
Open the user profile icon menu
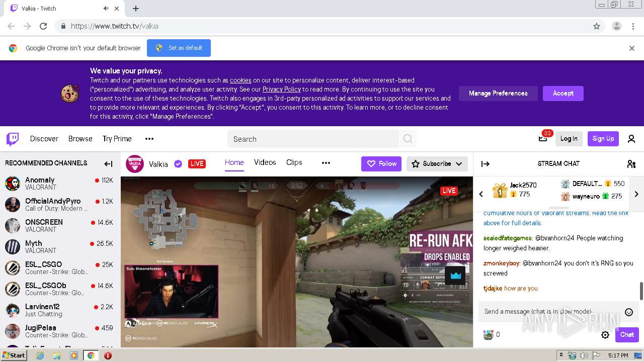pyautogui.click(x=631, y=139)
